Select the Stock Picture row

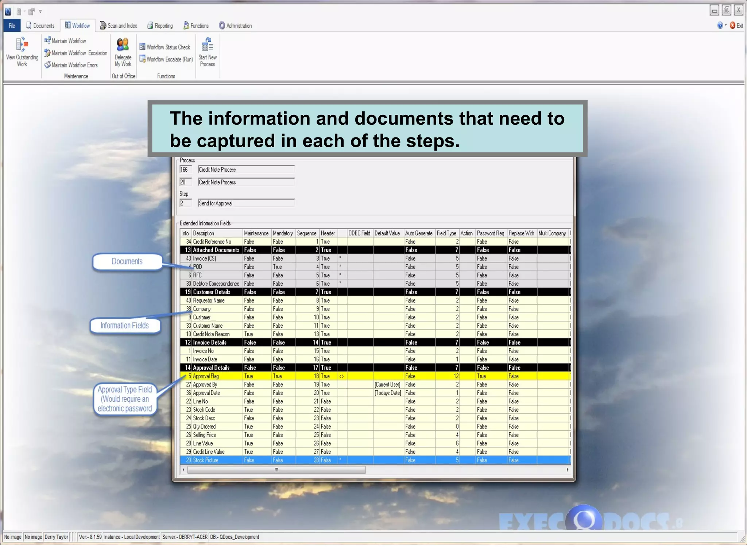[x=375, y=460]
